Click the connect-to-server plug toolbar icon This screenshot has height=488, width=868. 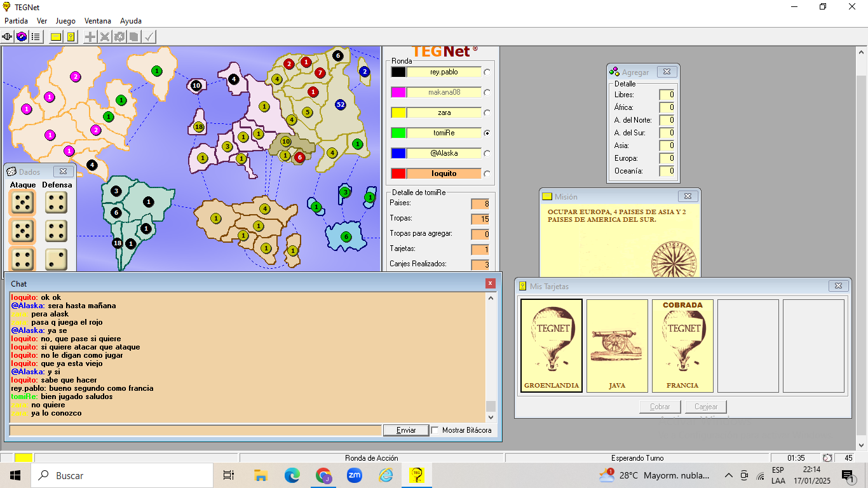[x=8, y=37]
